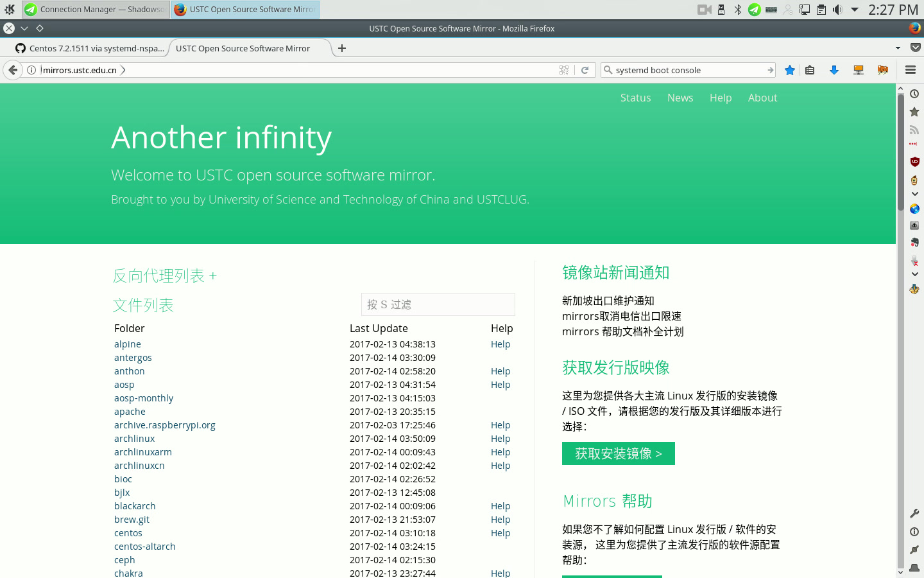Click the page vertical scrollbar thumb
924x578 pixels.
click(900, 152)
